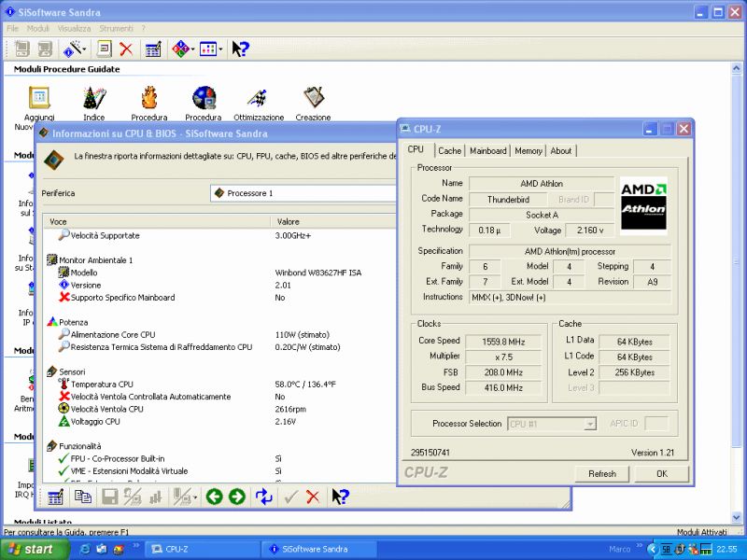The height and width of the screenshot is (560, 747).
Task: Switch to the Memory tab in CPU-Z
Action: 529,151
